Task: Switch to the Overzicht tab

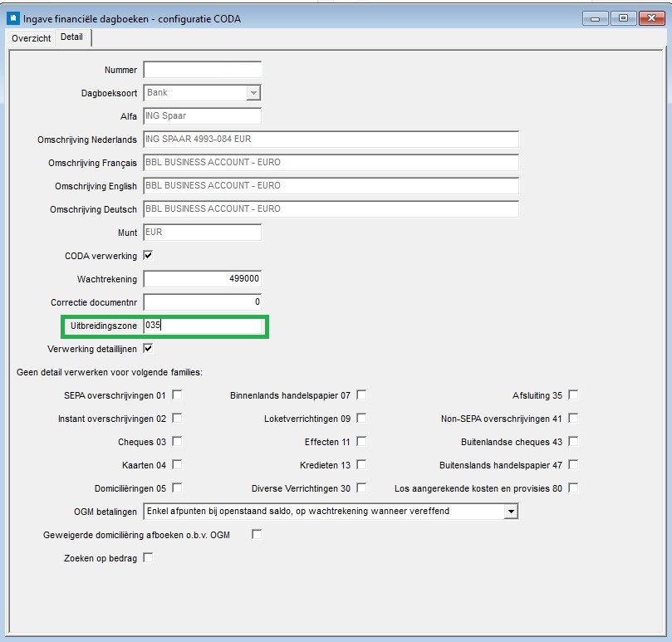Action: (x=31, y=38)
